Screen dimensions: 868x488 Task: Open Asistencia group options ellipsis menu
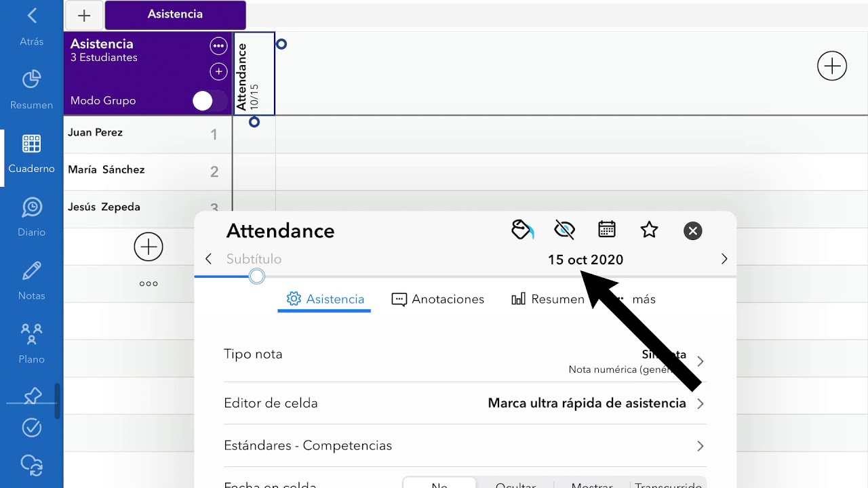[x=218, y=46]
